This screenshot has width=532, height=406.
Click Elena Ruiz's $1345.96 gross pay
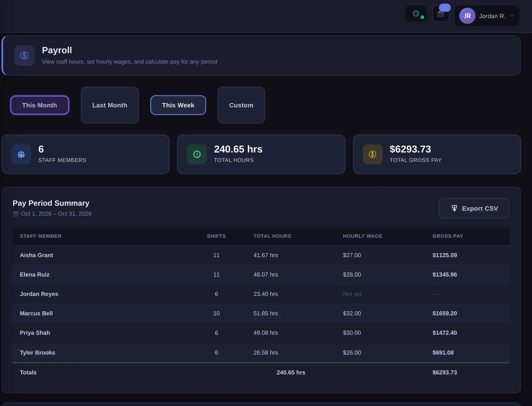click(x=445, y=275)
